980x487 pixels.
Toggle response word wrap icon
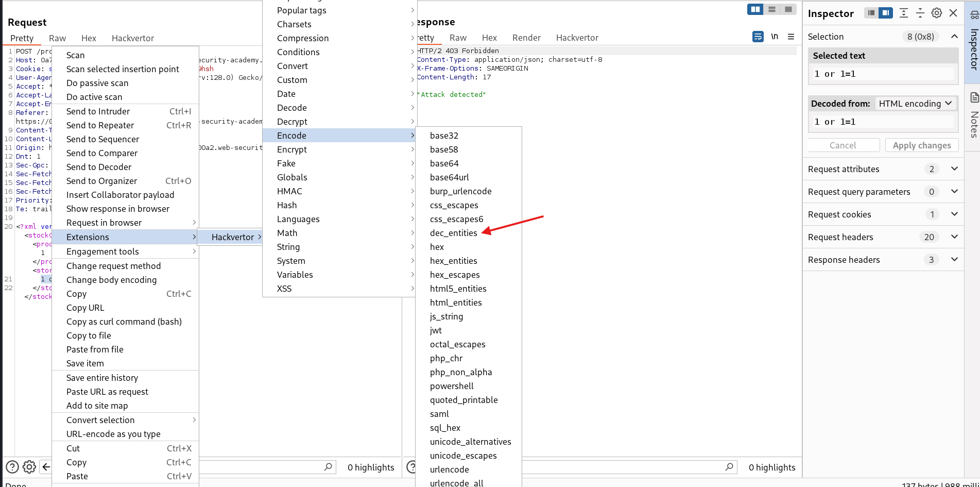758,37
